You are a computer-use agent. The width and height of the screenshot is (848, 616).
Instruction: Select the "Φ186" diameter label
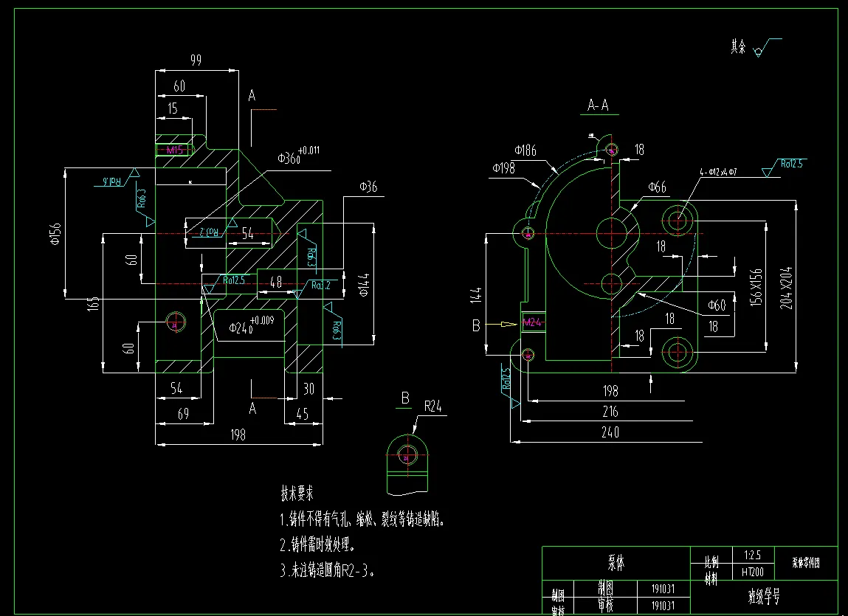click(525, 150)
